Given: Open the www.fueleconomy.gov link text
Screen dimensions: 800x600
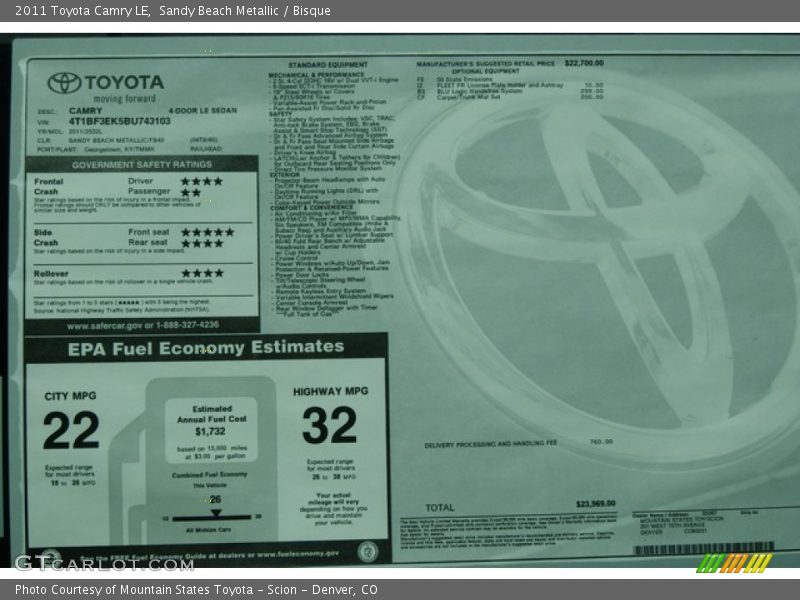Looking at the screenshot, I should click(x=298, y=554).
